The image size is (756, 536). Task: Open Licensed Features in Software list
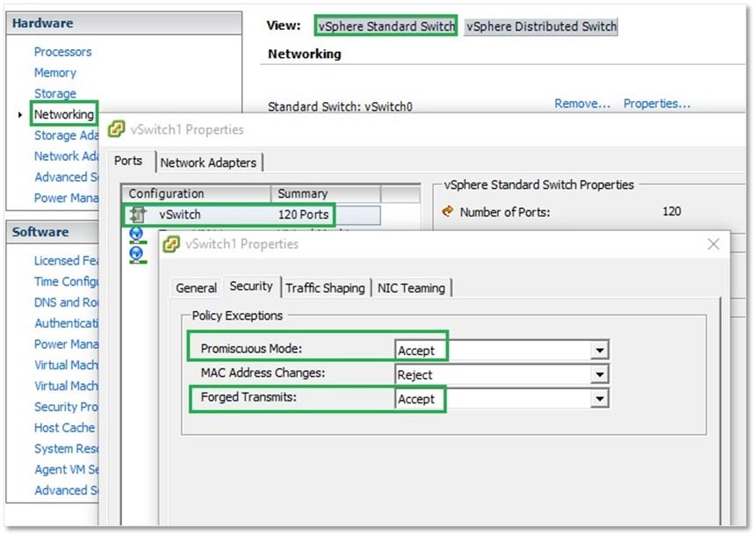pyautogui.click(x=66, y=260)
